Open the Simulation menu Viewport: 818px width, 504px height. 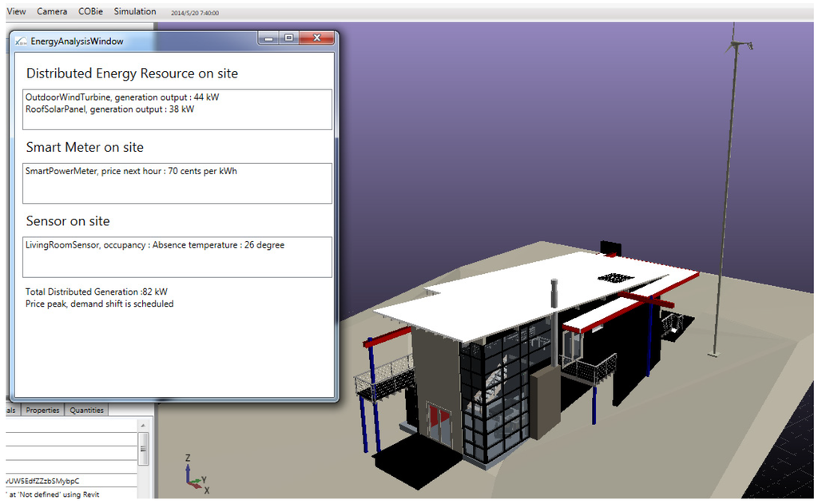(x=135, y=12)
